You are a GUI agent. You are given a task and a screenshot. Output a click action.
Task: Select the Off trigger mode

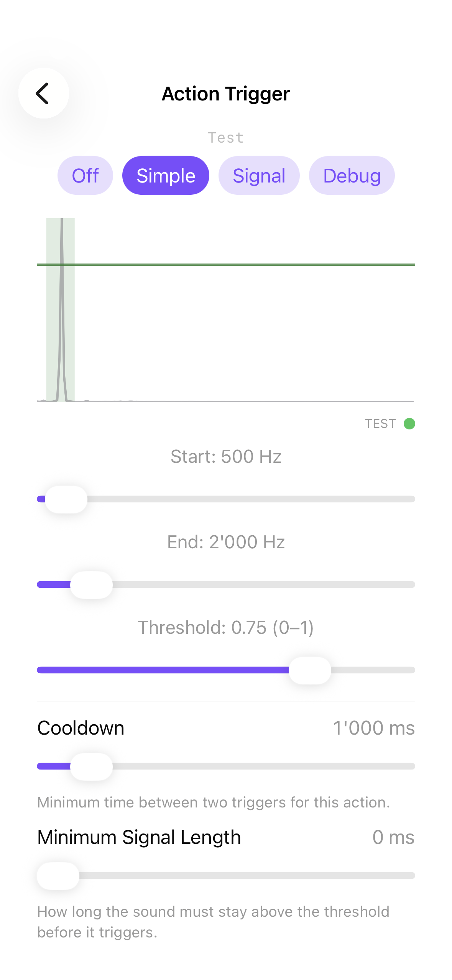85,175
